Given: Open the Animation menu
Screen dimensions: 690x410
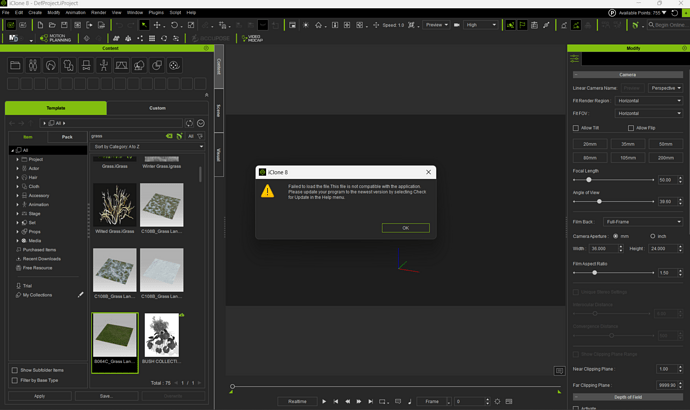Looking at the screenshot, I should coord(75,12).
